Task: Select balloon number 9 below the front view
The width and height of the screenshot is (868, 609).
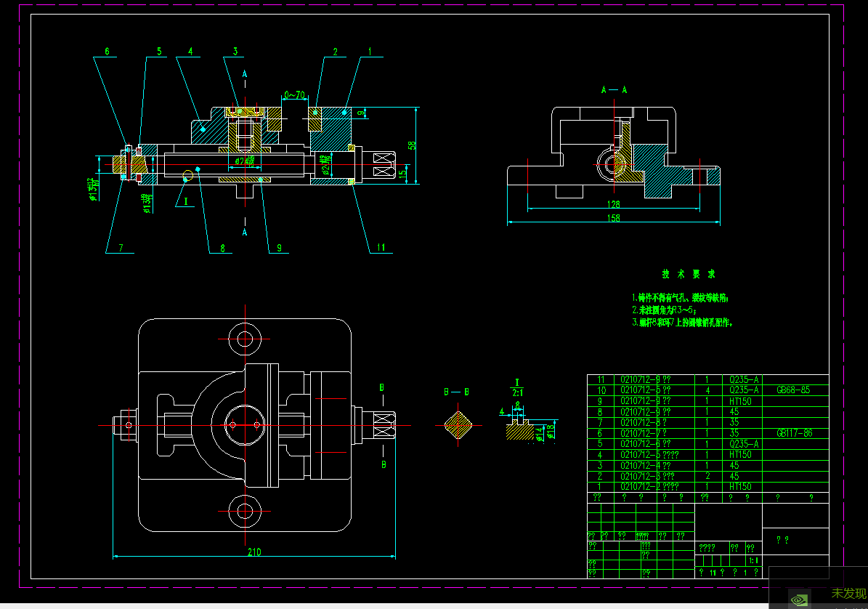Action: tap(279, 248)
